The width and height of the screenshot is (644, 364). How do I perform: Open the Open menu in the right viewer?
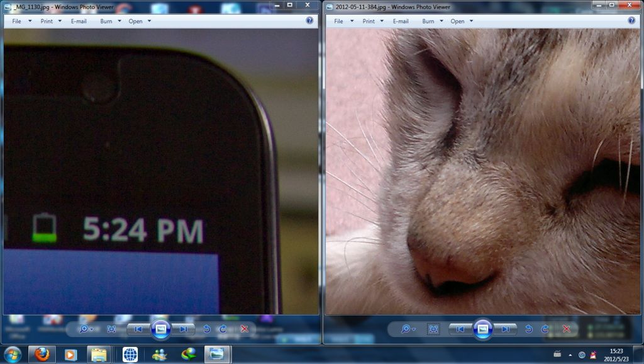coord(461,21)
